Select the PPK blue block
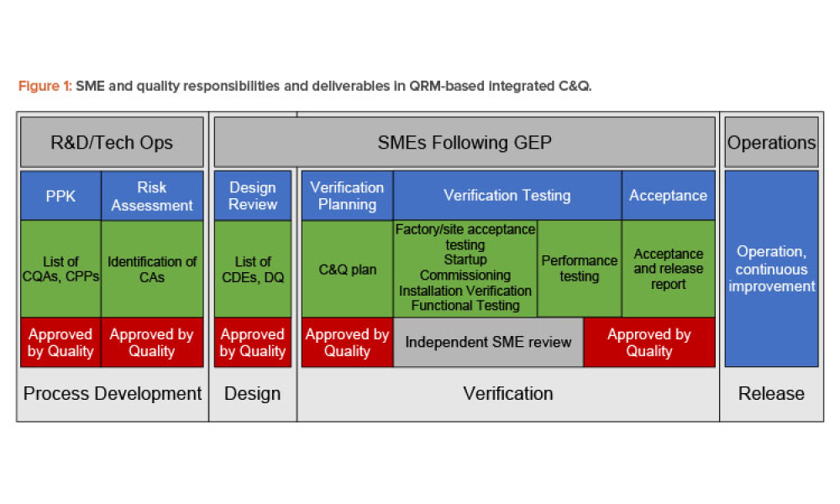840x504 pixels. 60,195
